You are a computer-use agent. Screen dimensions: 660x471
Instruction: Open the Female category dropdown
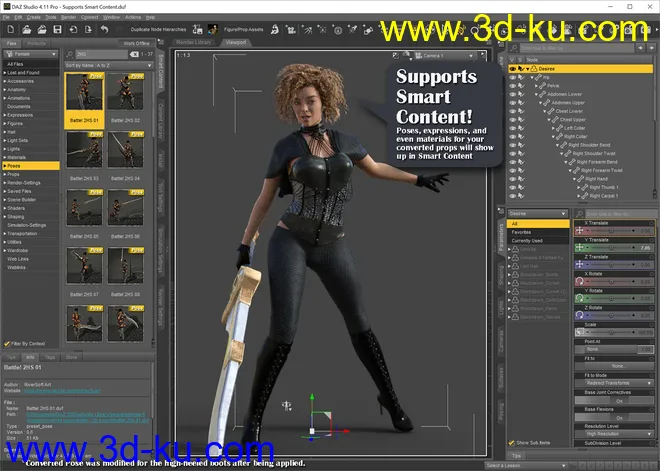(x=28, y=53)
